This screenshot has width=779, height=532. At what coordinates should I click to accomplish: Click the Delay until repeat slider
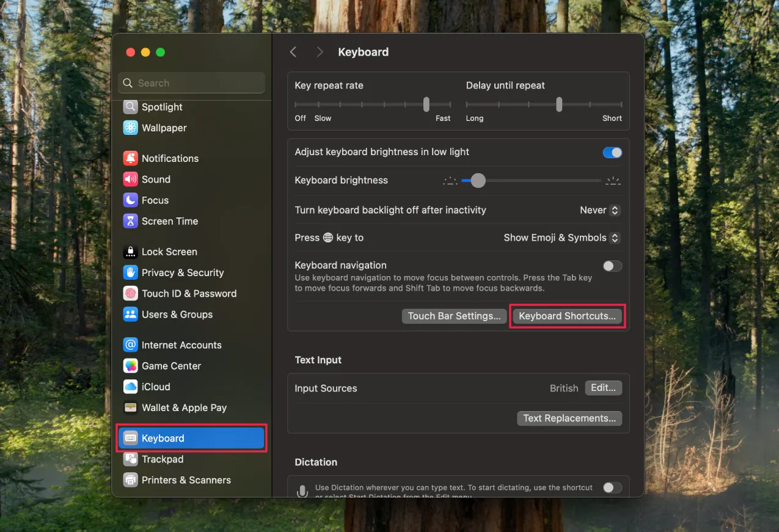pyautogui.click(x=544, y=104)
